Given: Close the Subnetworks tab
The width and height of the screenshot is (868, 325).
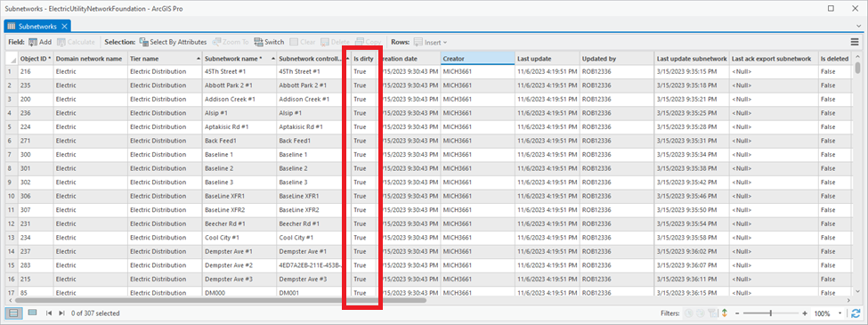Looking at the screenshot, I should click(x=64, y=26).
